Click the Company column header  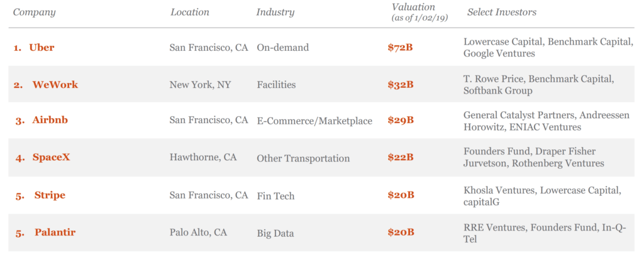point(34,13)
